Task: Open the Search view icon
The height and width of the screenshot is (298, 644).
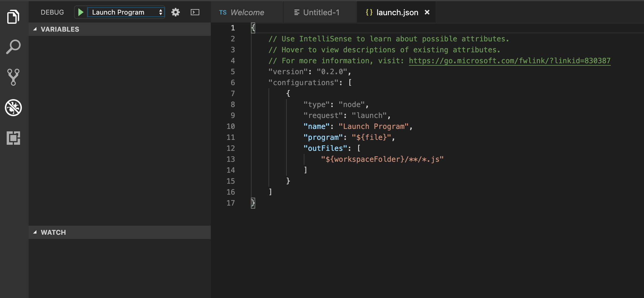Action: [13, 47]
